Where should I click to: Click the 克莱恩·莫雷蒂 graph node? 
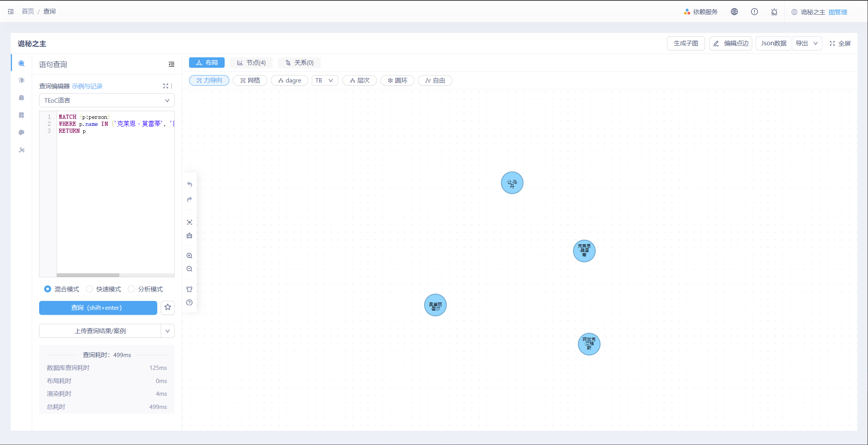point(584,251)
